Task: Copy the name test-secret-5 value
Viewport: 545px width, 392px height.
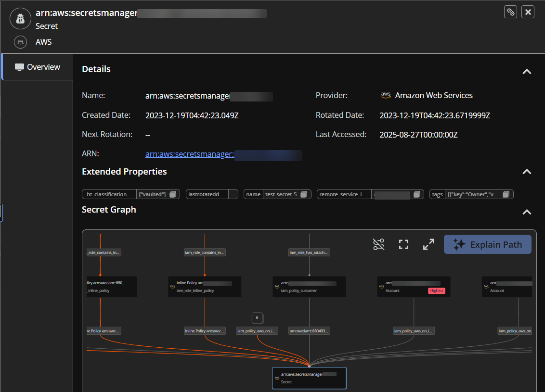Action: 304,194
